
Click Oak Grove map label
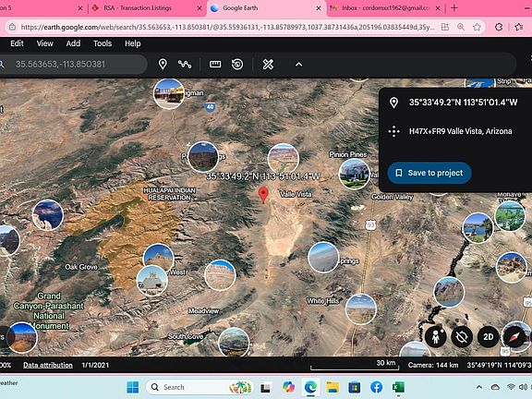point(81,267)
